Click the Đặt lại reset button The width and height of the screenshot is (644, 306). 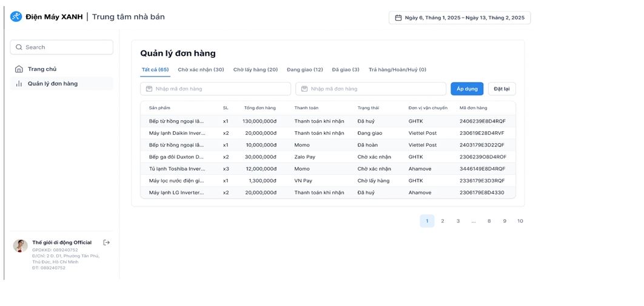(x=501, y=89)
